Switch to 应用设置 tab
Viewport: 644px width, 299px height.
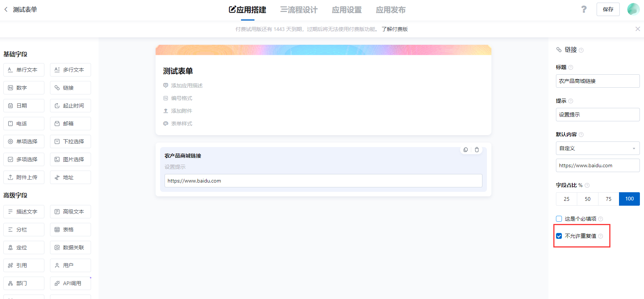(x=347, y=10)
